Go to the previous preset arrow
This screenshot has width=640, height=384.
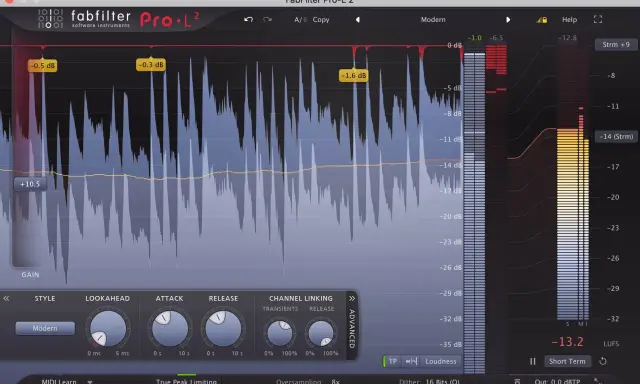[x=358, y=20]
